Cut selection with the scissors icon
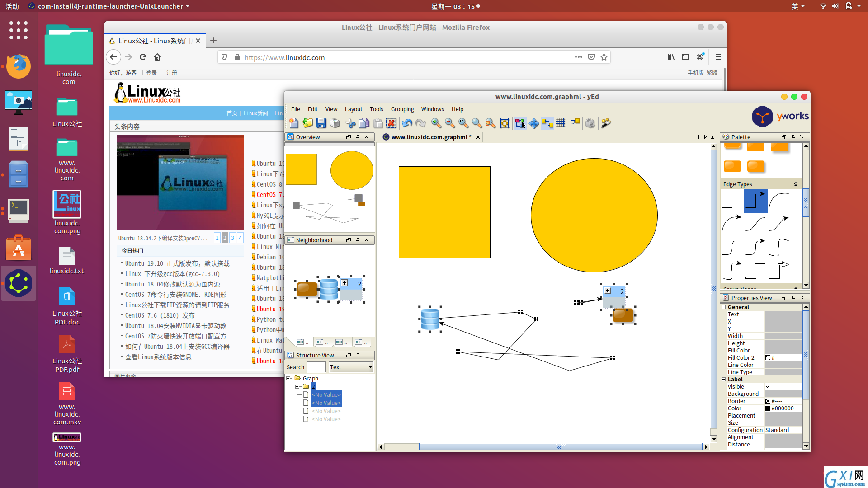The width and height of the screenshot is (868, 488). tap(351, 123)
